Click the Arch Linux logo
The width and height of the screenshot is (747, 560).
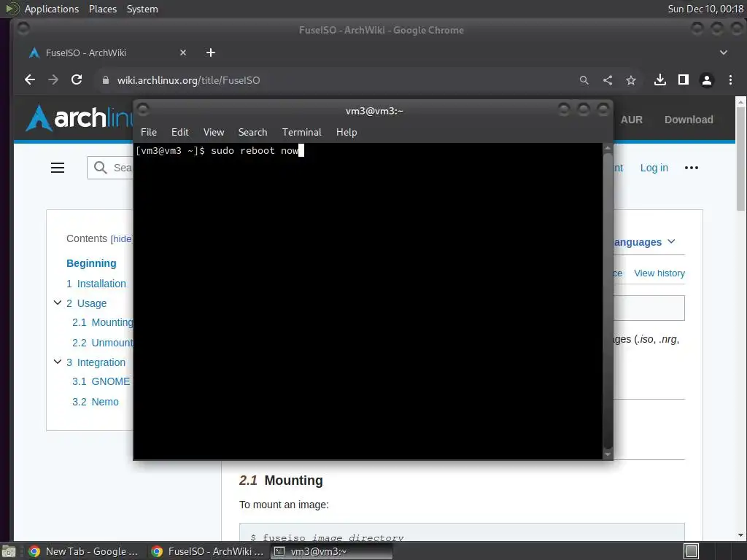pos(80,117)
